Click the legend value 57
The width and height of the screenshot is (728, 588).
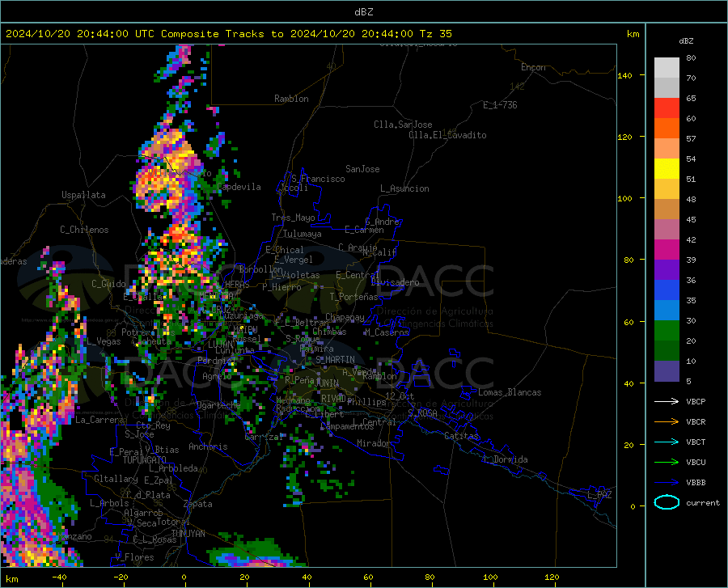point(691,139)
